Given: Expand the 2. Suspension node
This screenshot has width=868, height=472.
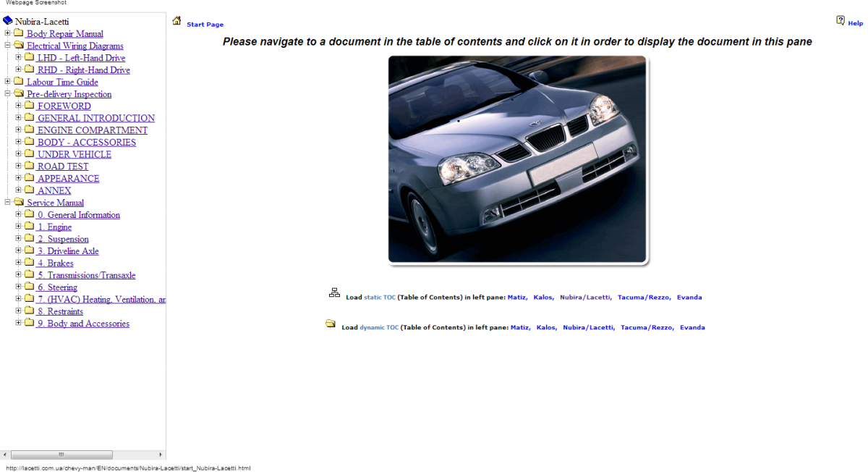Looking at the screenshot, I should click(x=18, y=239).
